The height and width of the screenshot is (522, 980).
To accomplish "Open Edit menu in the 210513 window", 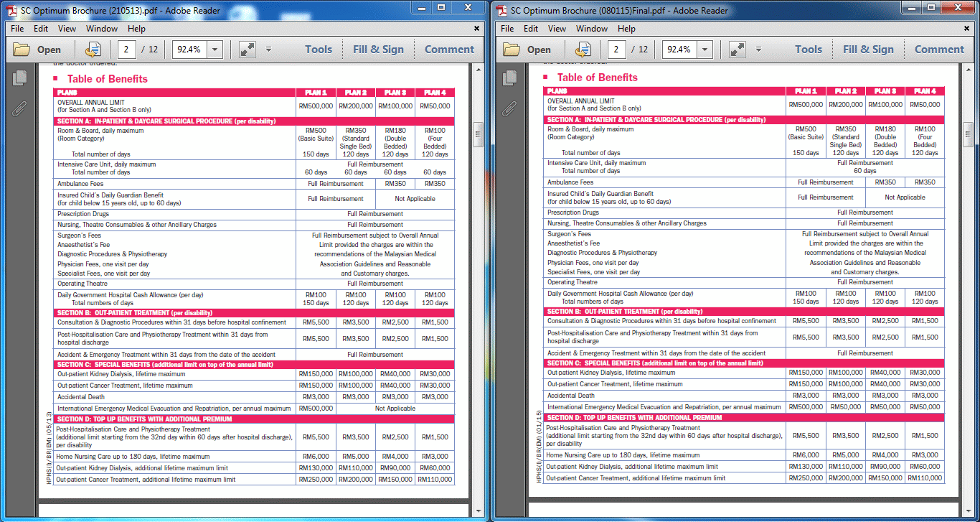I will click(x=41, y=29).
